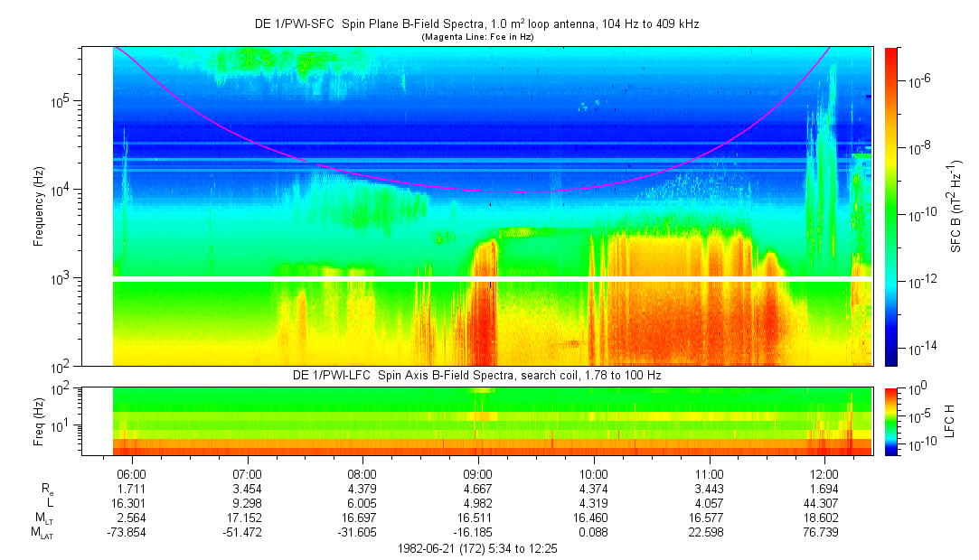979x560 pixels.
Task: Select the 09:00 time tick label
Action: click(x=477, y=473)
